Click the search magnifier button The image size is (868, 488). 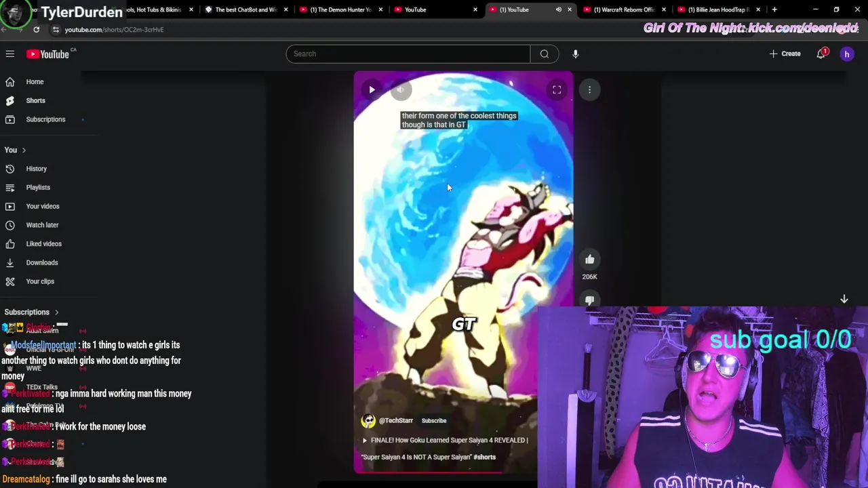(545, 54)
